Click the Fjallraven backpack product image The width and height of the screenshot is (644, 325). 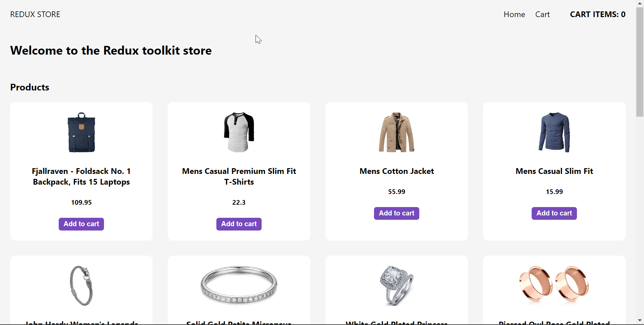81,133
